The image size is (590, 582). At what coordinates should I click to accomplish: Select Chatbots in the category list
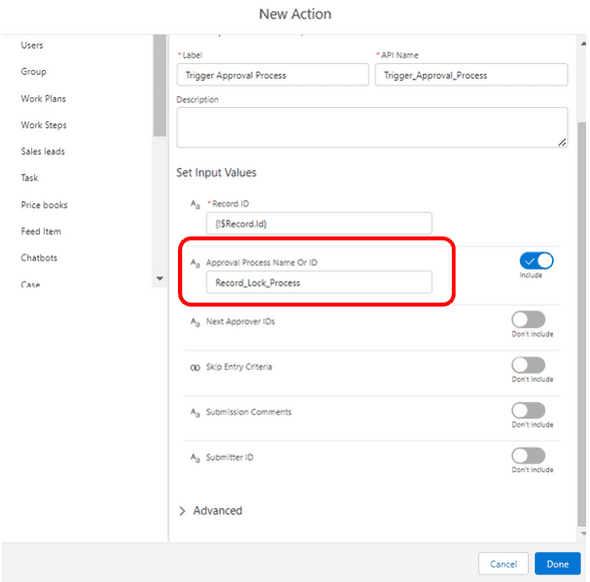39,258
